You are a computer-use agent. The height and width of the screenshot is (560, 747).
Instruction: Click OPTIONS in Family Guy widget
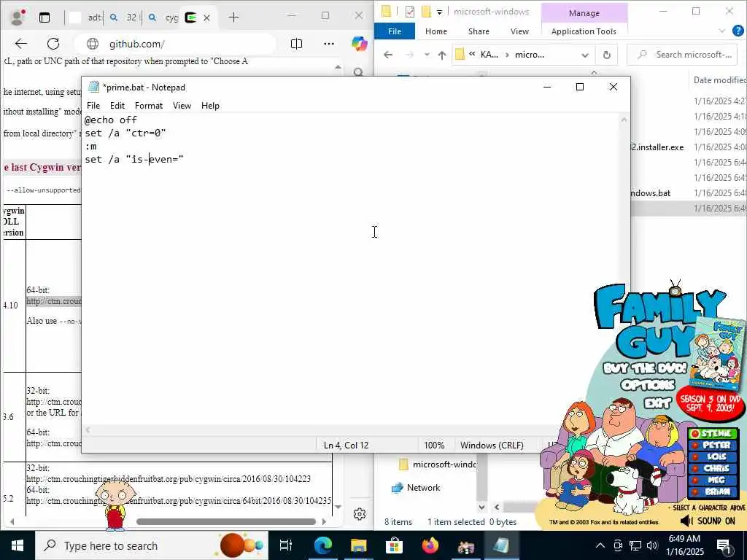(648, 385)
